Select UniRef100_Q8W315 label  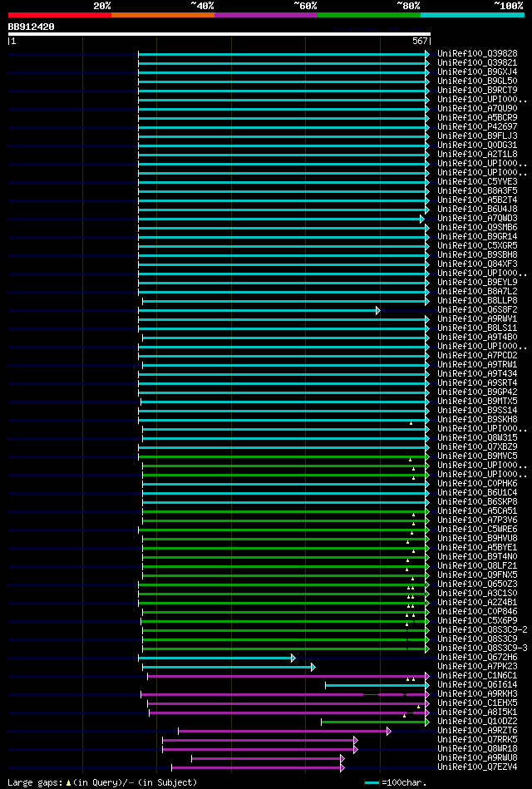click(x=477, y=438)
